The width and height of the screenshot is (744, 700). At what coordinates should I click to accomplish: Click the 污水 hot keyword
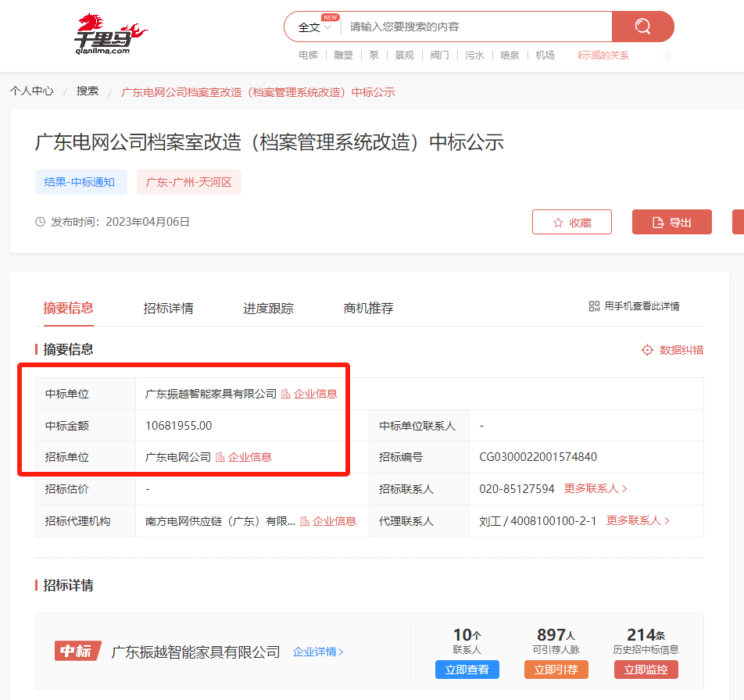[x=474, y=55]
